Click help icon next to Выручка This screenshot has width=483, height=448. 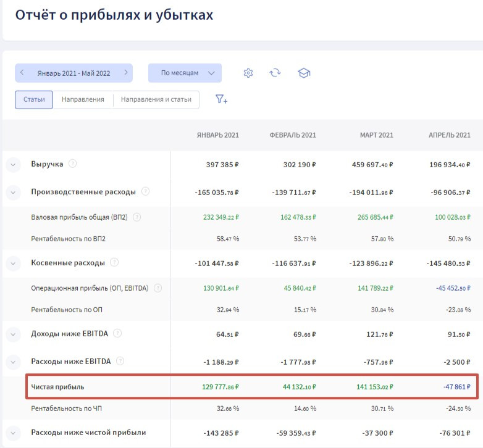[73, 164]
